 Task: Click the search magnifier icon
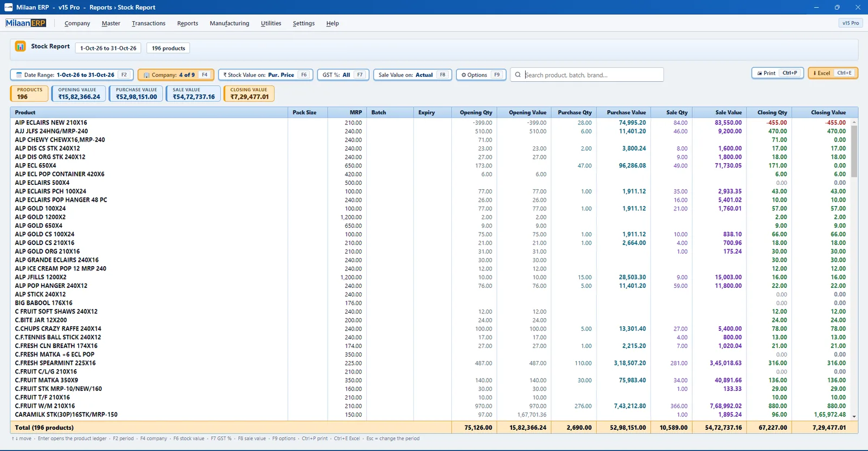pyautogui.click(x=518, y=75)
